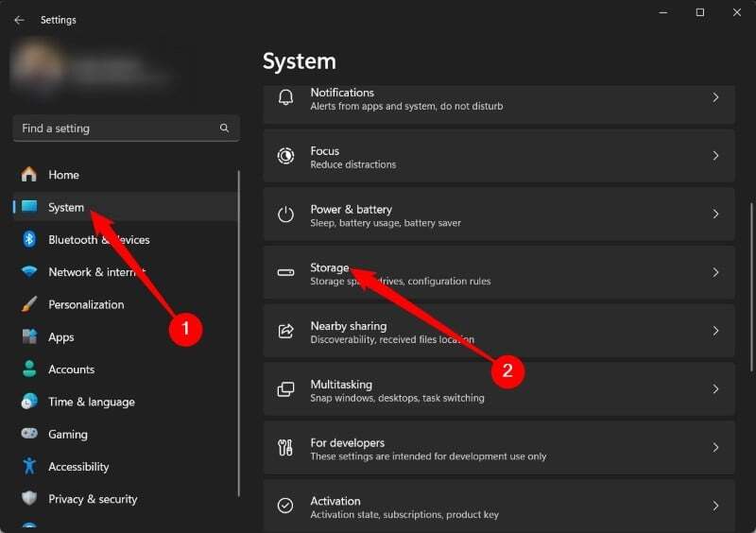Click the Notifications title text
The width and height of the screenshot is (756, 533).
342,92
